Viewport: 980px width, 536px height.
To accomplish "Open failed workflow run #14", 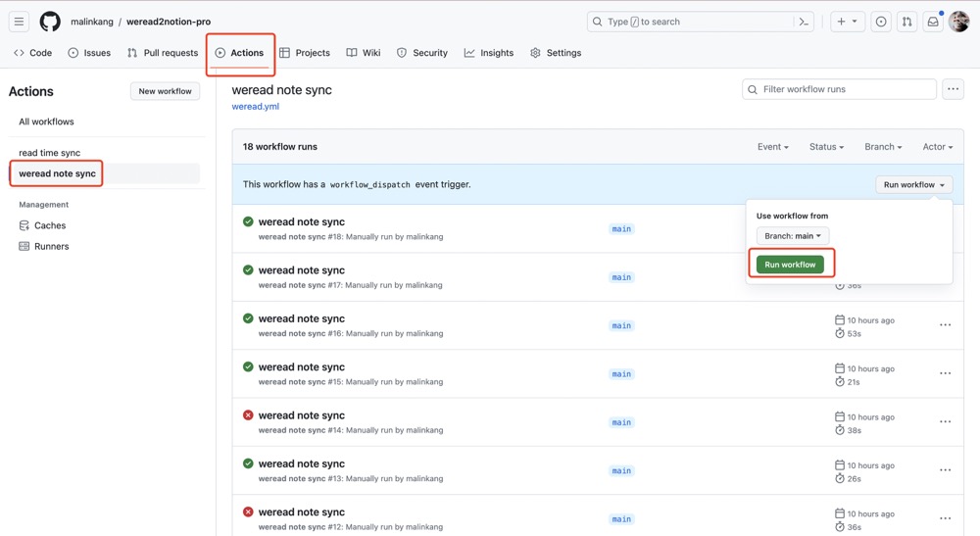I will point(301,415).
